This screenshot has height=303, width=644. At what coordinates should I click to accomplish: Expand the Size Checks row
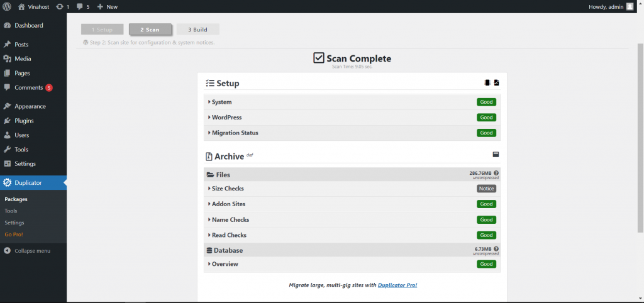[227, 189]
